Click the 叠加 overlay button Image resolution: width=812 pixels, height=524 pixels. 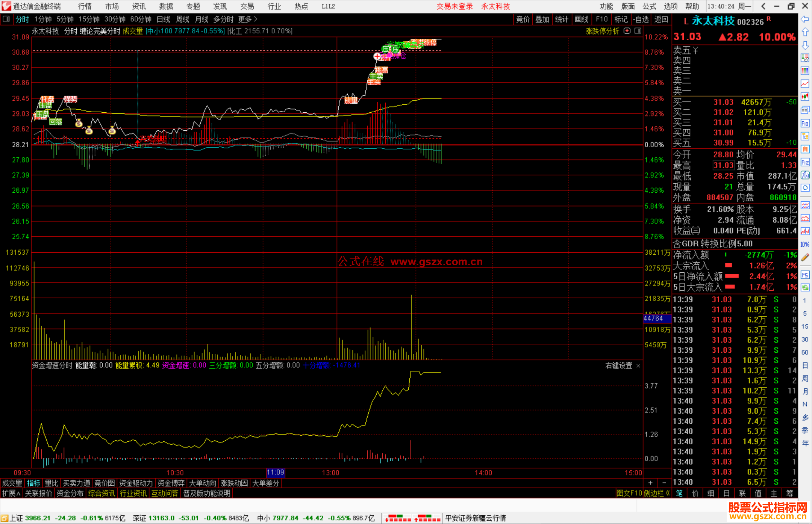542,19
